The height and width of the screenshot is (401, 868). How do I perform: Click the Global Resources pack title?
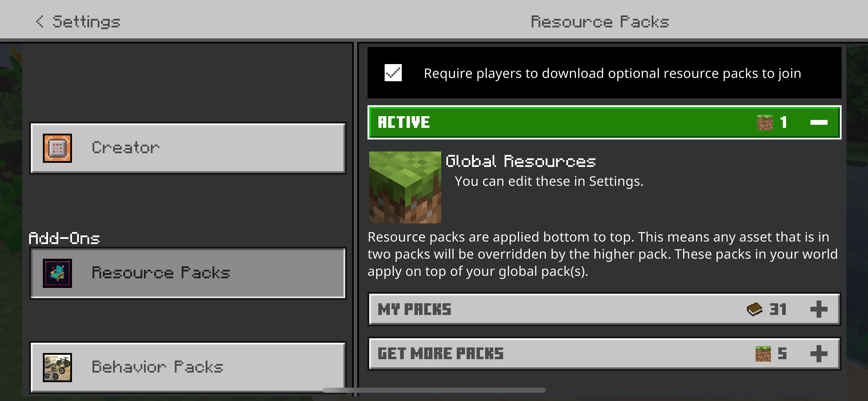tap(520, 161)
